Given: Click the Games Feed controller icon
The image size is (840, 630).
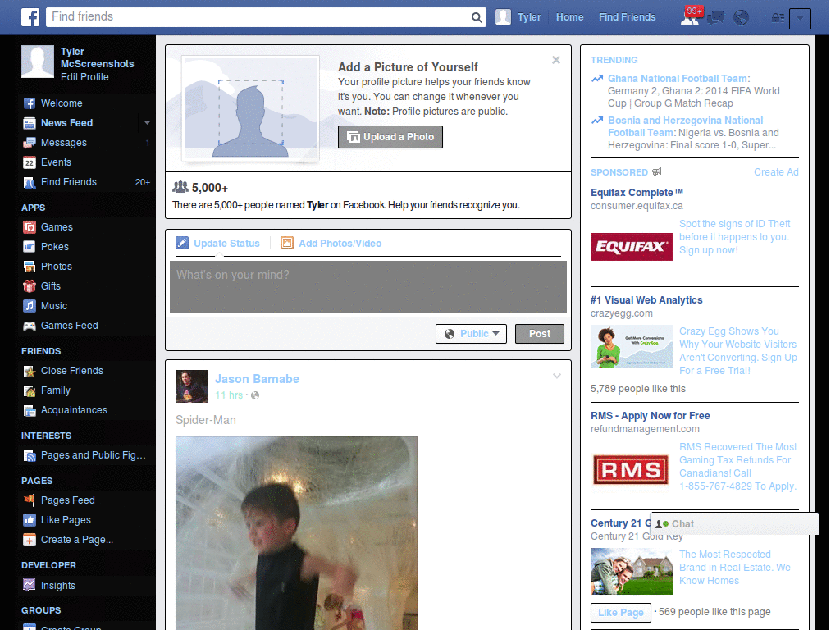Looking at the screenshot, I should [x=30, y=326].
